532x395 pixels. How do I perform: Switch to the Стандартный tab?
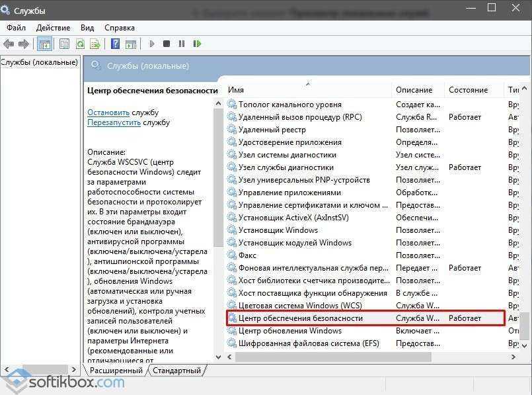click(x=176, y=371)
